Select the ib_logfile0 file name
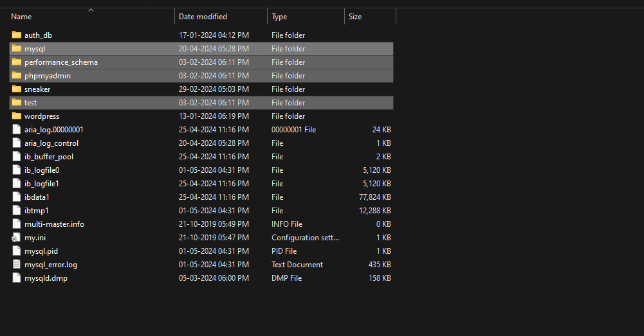 pyautogui.click(x=41, y=170)
